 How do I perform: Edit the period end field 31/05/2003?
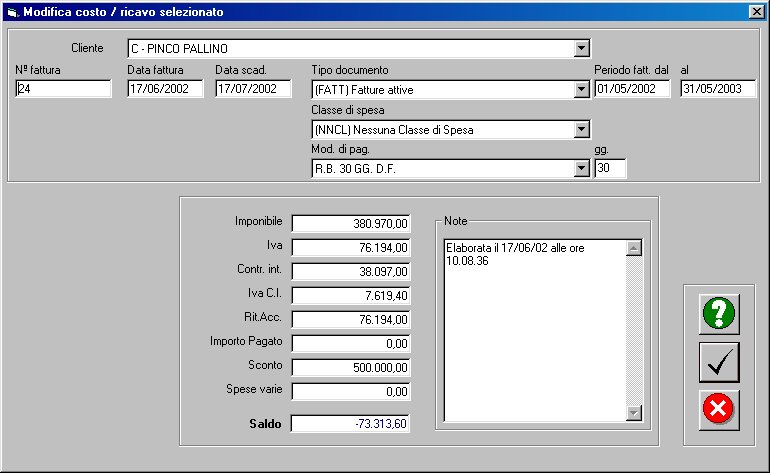[718, 89]
